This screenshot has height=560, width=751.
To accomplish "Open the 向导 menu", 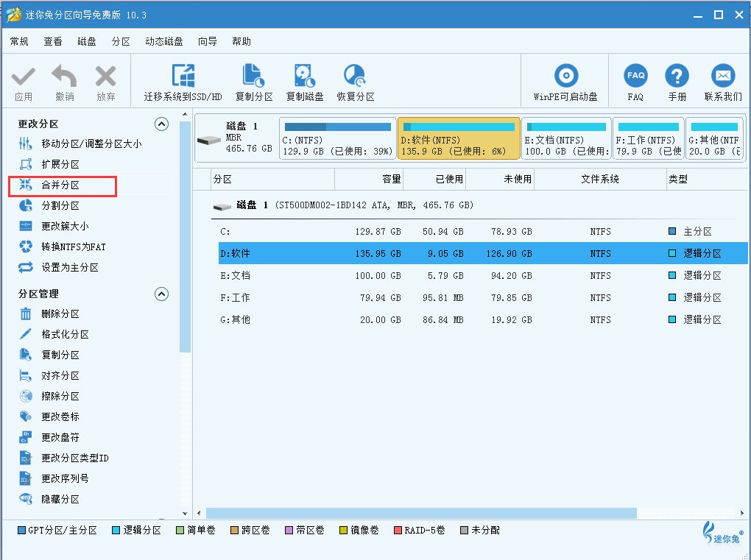I will (x=208, y=42).
